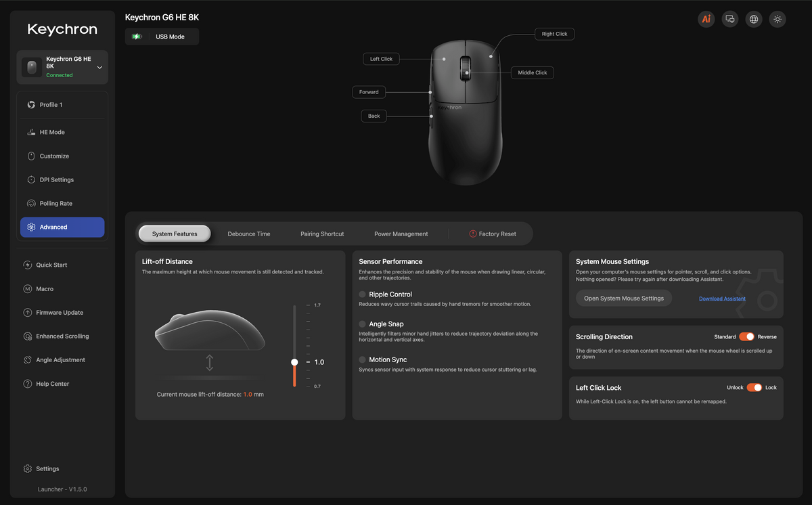Click the Keychron G6 HE 8K page title
The width and height of the screenshot is (812, 505).
(162, 17)
